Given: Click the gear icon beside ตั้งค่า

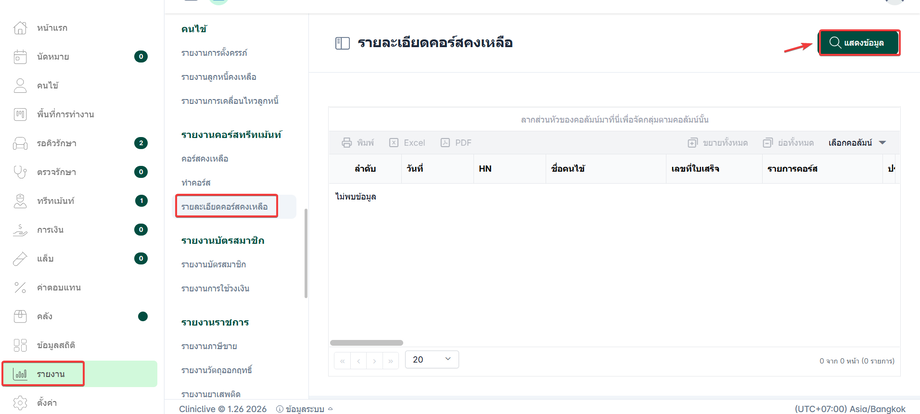Looking at the screenshot, I should [x=21, y=403].
